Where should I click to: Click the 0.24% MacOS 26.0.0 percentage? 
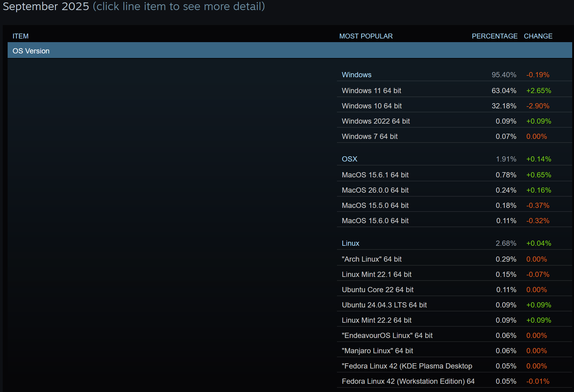click(x=506, y=190)
